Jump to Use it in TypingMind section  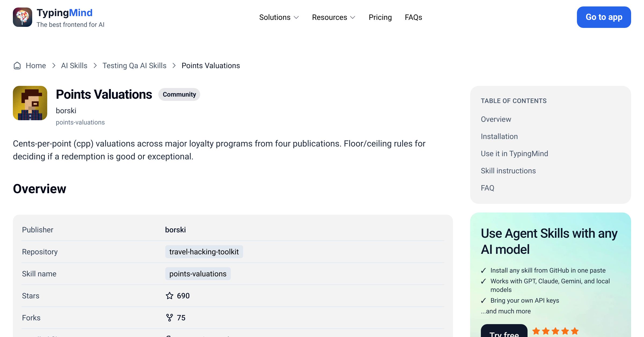[514, 154]
